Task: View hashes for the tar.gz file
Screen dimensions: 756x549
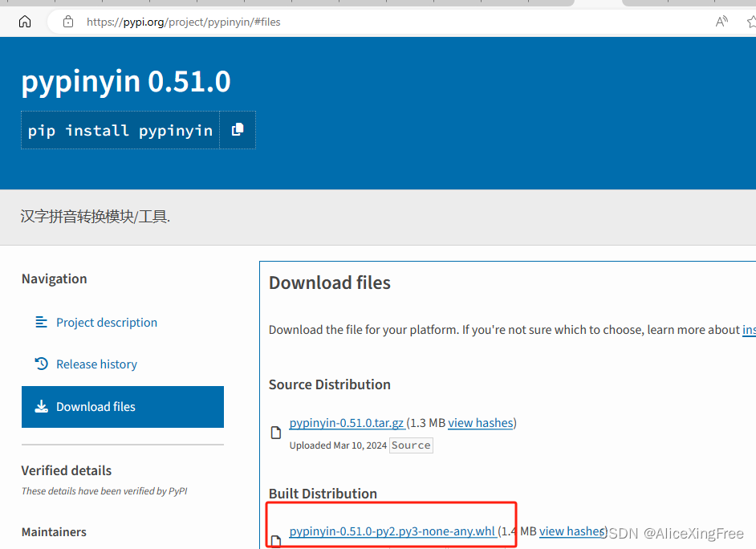Action: 481,423
